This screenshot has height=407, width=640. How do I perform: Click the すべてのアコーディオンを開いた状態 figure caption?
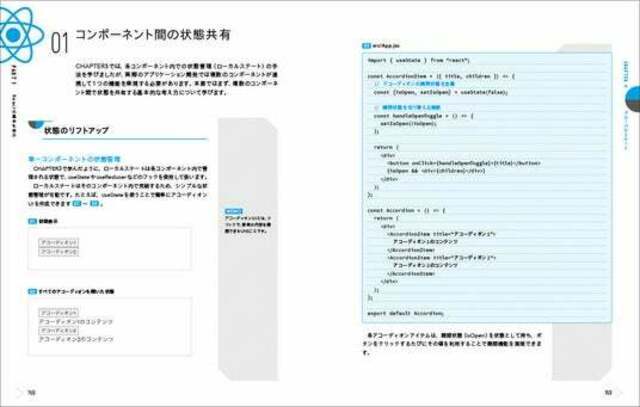71,291
